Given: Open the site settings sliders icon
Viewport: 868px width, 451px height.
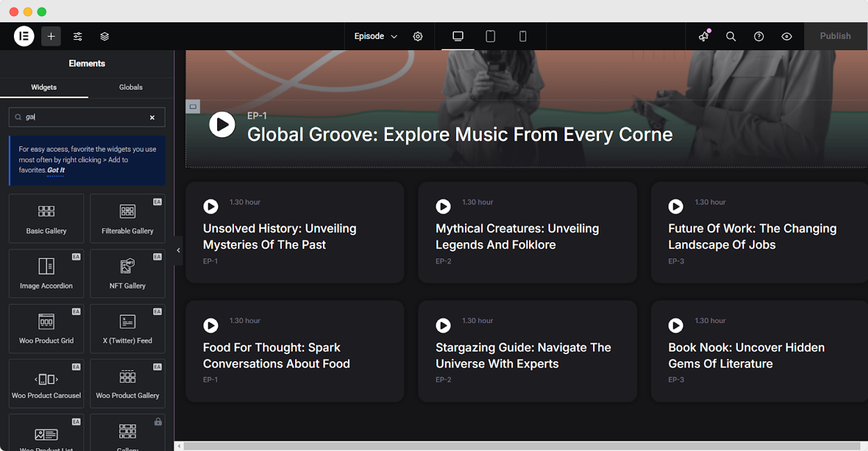Looking at the screenshot, I should pos(78,36).
